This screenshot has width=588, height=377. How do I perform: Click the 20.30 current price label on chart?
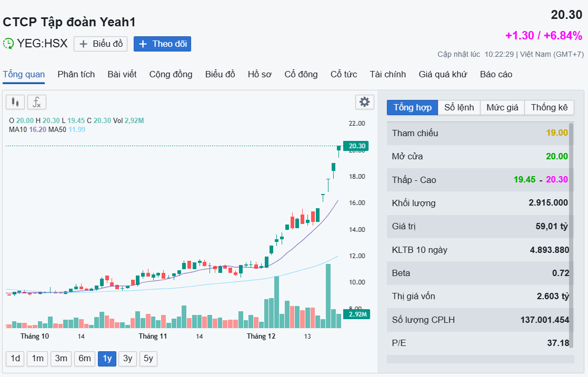coord(355,146)
